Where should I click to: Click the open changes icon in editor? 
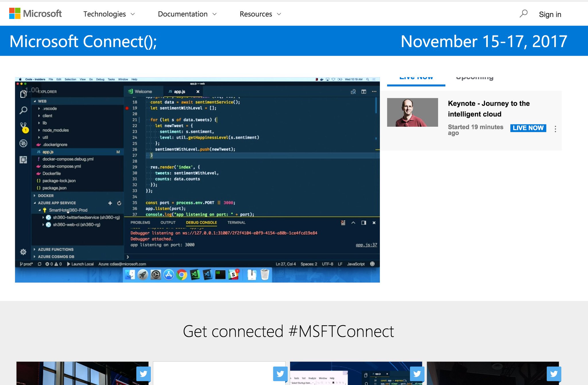point(353,92)
